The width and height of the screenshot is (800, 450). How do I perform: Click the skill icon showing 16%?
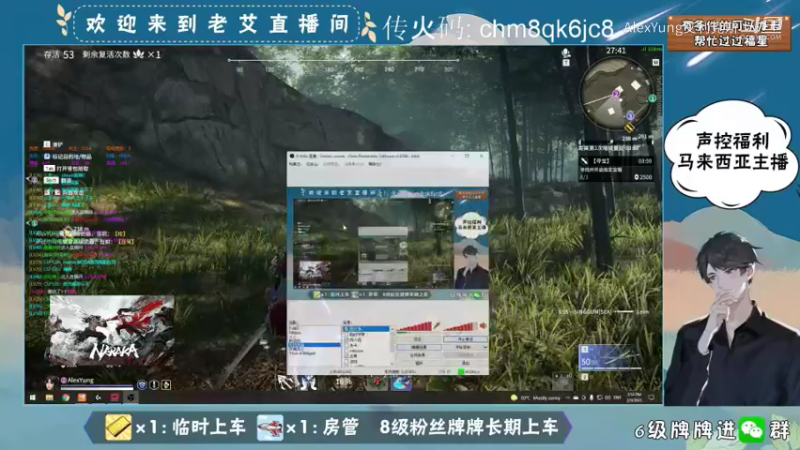coord(343,382)
